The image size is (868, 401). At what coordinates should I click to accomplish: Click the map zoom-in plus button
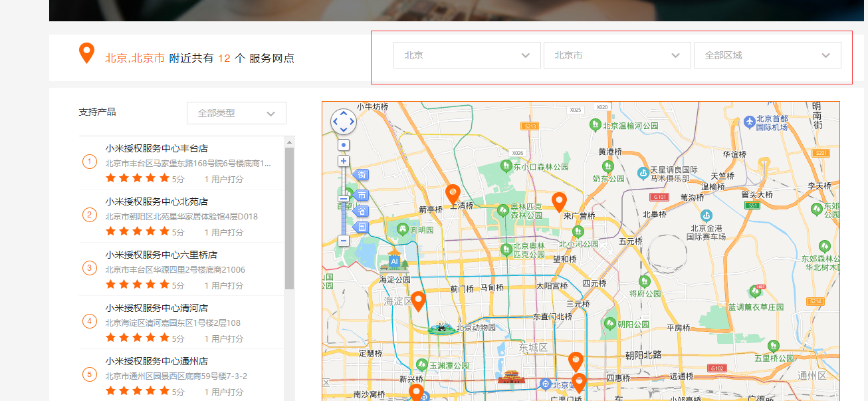click(344, 161)
